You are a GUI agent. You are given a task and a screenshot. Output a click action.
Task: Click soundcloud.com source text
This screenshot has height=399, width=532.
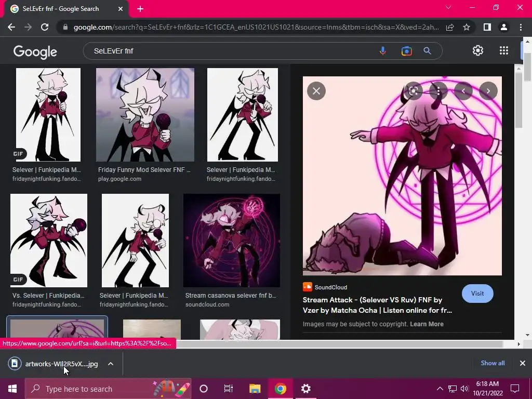[207, 304]
